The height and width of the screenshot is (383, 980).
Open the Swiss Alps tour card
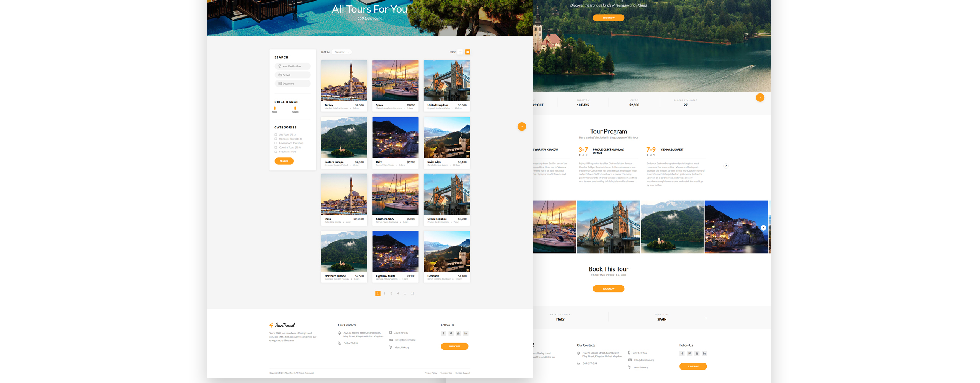pyautogui.click(x=447, y=142)
